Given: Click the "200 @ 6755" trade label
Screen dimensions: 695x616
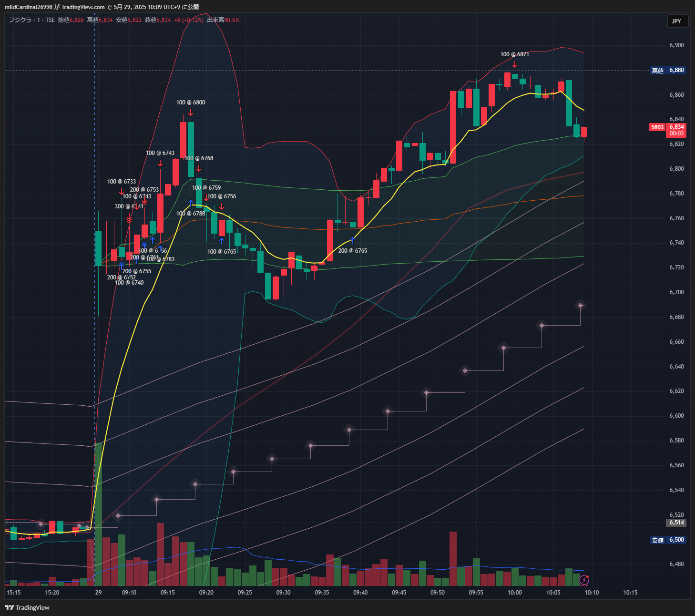Looking at the screenshot, I should [137, 271].
